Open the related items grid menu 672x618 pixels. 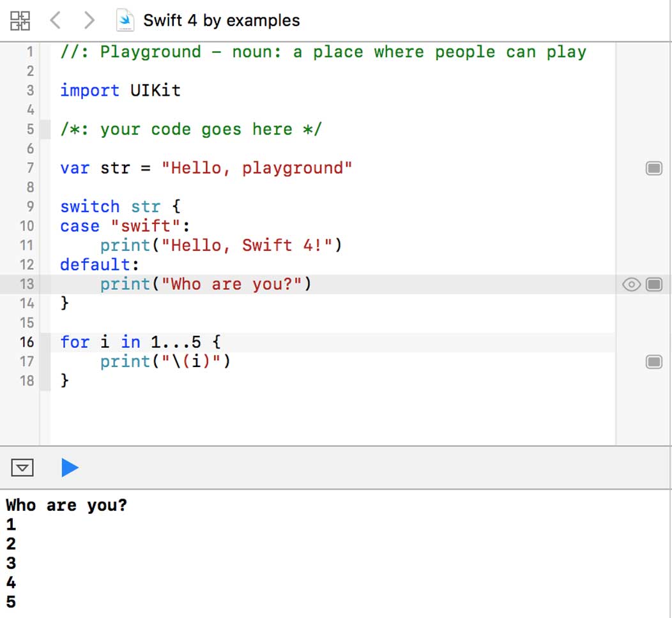tap(20, 20)
